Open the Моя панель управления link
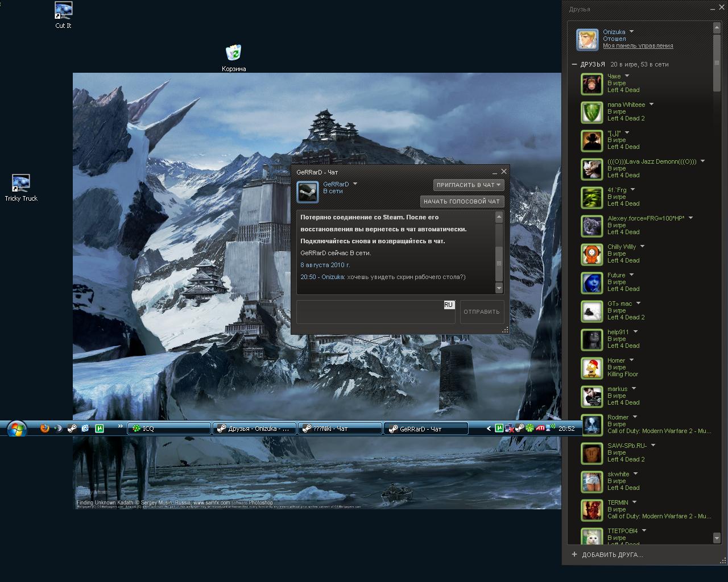This screenshot has width=728, height=582. [638, 46]
